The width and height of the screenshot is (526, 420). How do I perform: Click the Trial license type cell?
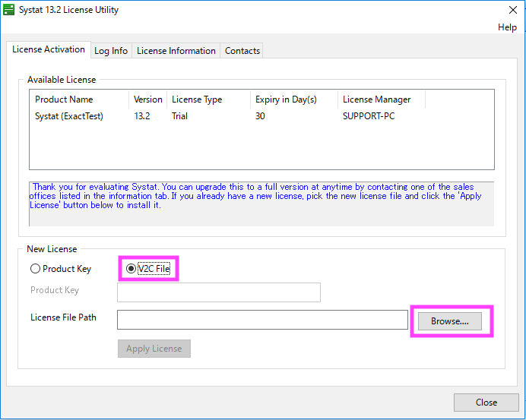[179, 116]
